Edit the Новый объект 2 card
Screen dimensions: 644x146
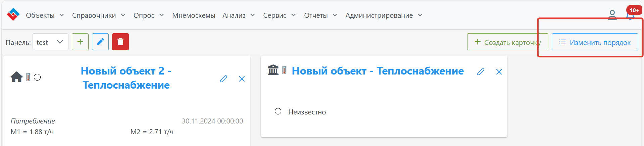[x=224, y=79]
